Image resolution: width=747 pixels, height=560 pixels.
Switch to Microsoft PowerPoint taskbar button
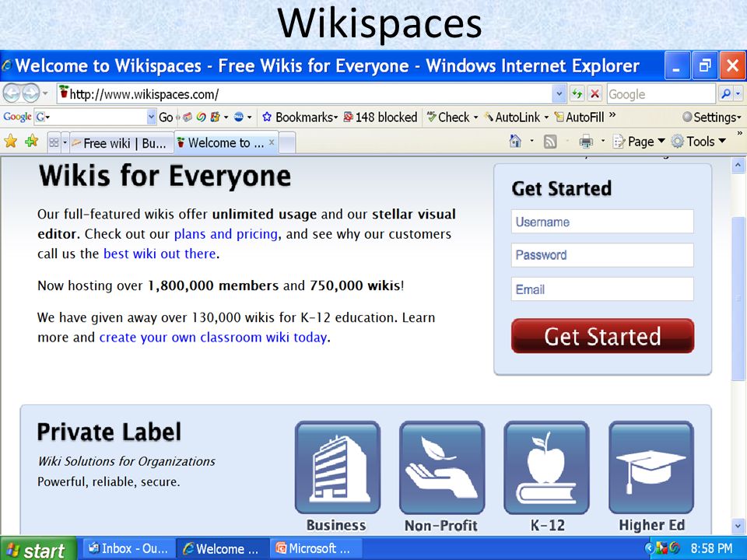coord(316,548)
